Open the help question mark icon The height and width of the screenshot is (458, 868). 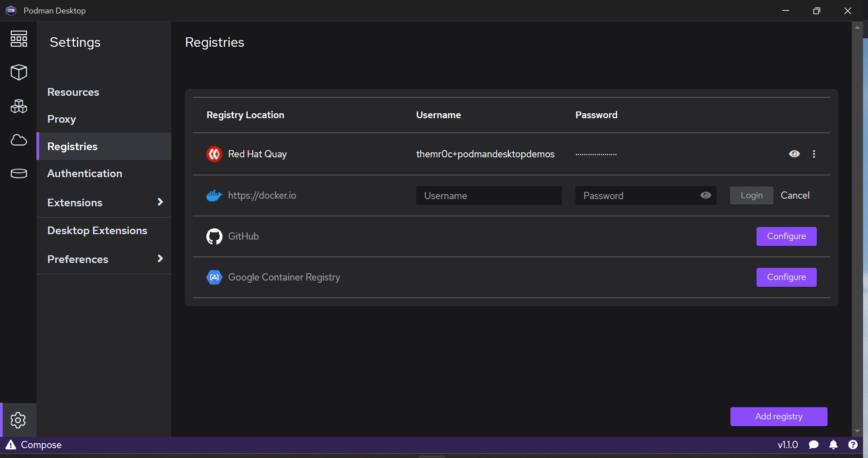[x=853, y=445]
